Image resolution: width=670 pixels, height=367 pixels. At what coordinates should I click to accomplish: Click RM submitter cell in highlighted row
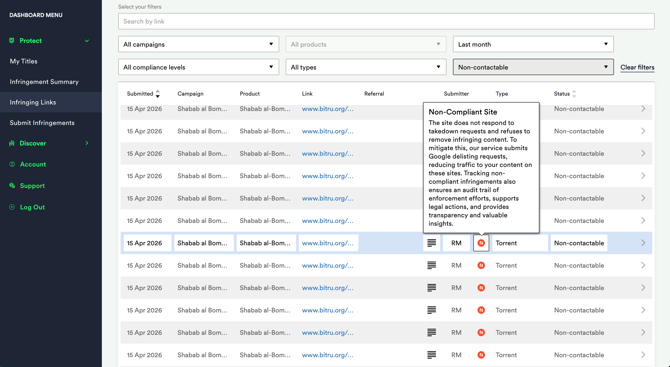click(x=456, y=243)
